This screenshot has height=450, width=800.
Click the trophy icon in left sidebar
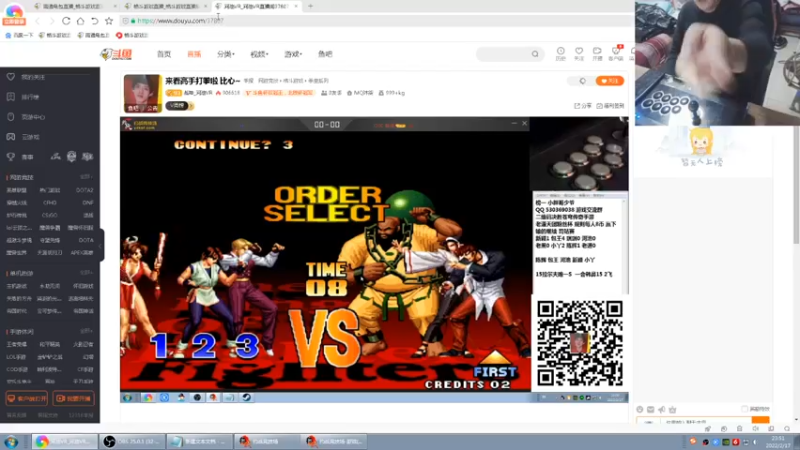(x=11, y=157)
